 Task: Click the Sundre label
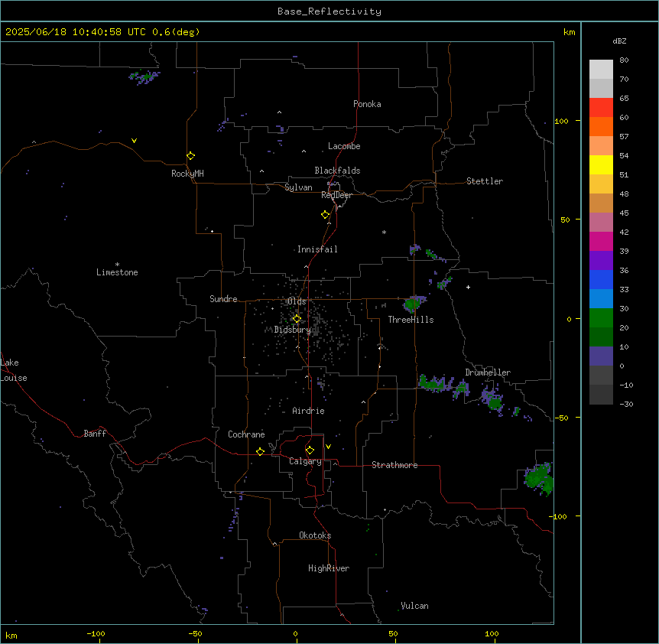pyautogui.click(x=223, y=299)
